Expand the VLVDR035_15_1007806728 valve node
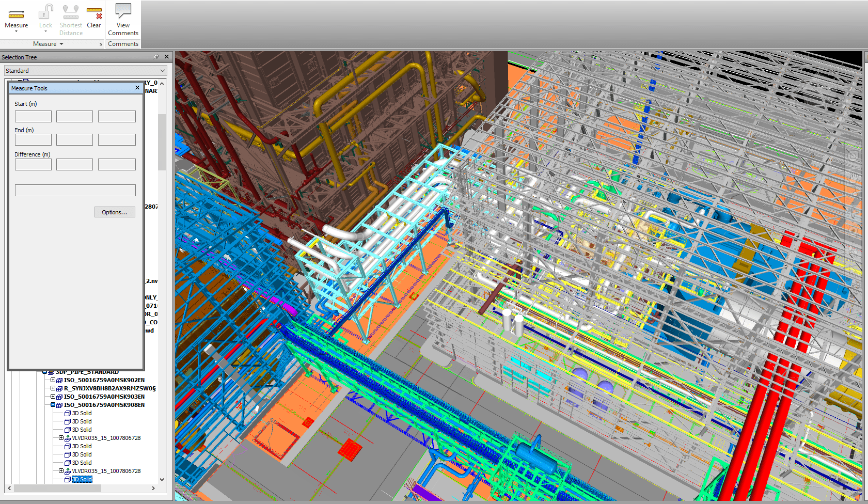The width and height of the screenshot is (868, 504). pyautogui.click(x=61, y=437)
